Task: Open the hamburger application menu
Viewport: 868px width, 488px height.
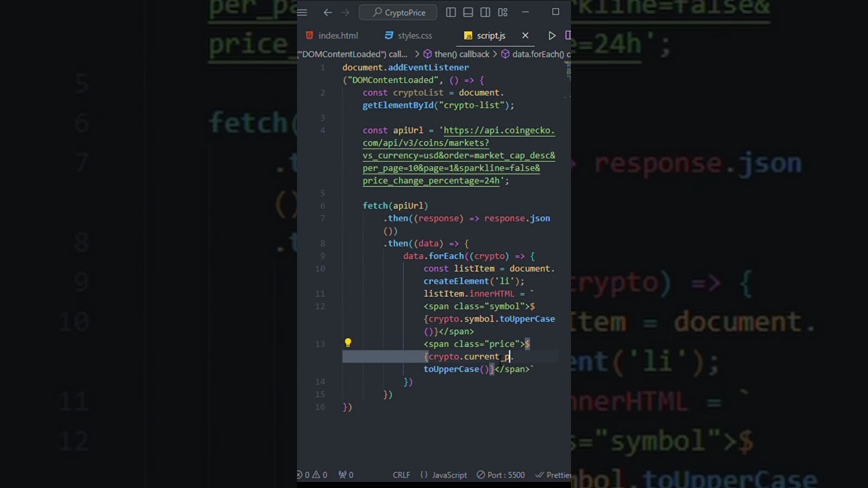Action: tap(302, 12)
